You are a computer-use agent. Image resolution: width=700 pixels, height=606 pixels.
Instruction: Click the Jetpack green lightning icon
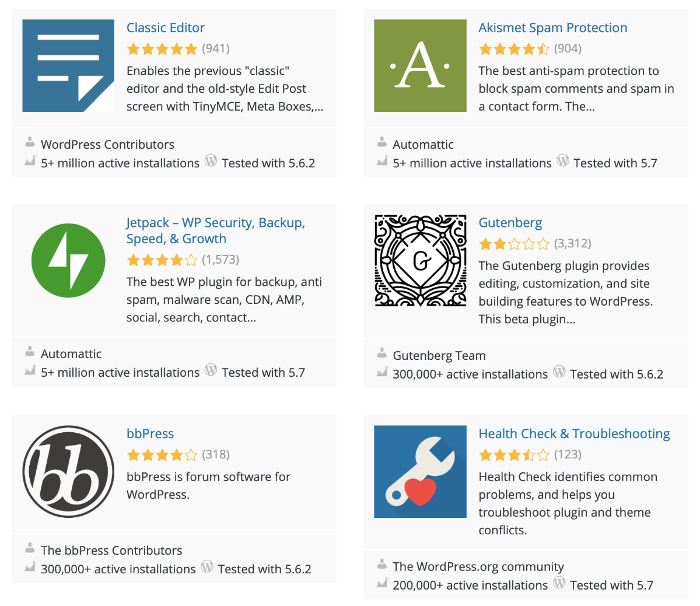pos(68,261)
